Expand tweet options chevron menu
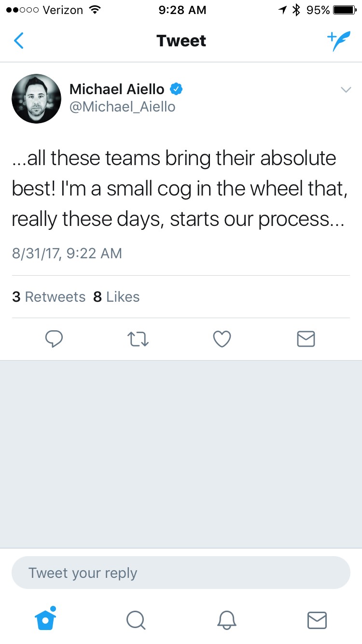This screenshot has width=362, height=644. 346,89
